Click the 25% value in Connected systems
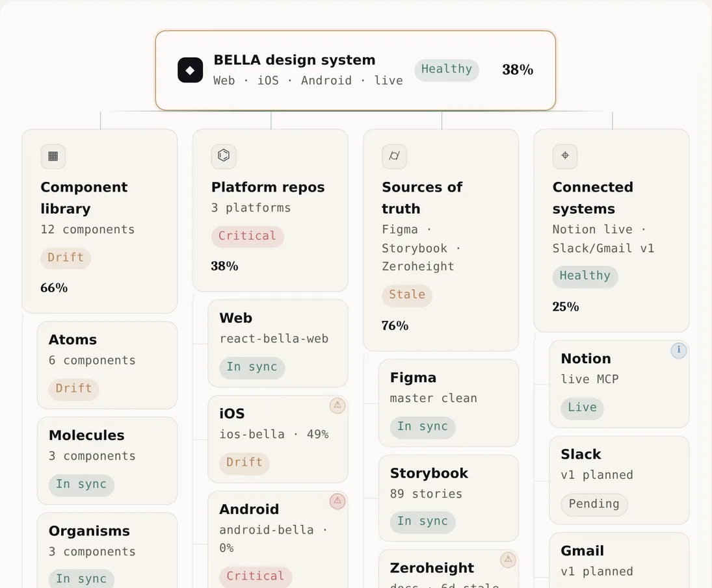This screenshot has height=588, width=712. tap(566, 307)
